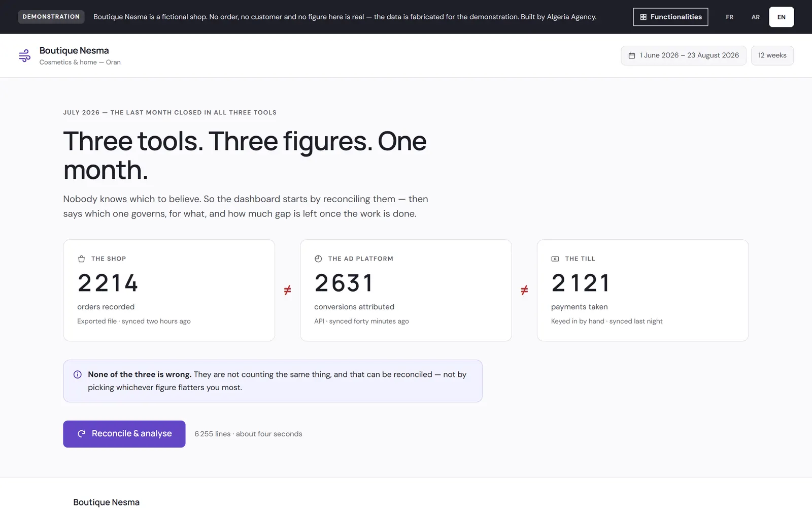Screen dimensions: 812x508
Task: Click the shopping bag icon in The Shop card
Action: click(x=81, y=259)
